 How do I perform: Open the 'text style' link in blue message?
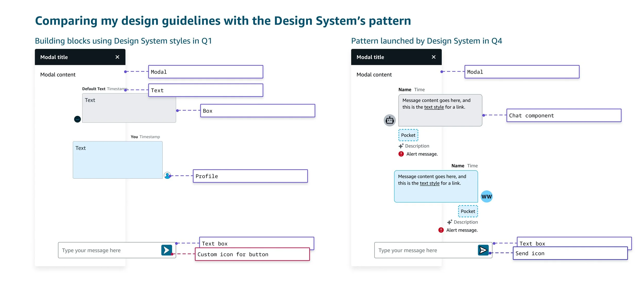pyautogui.click(x=429, y=183)
